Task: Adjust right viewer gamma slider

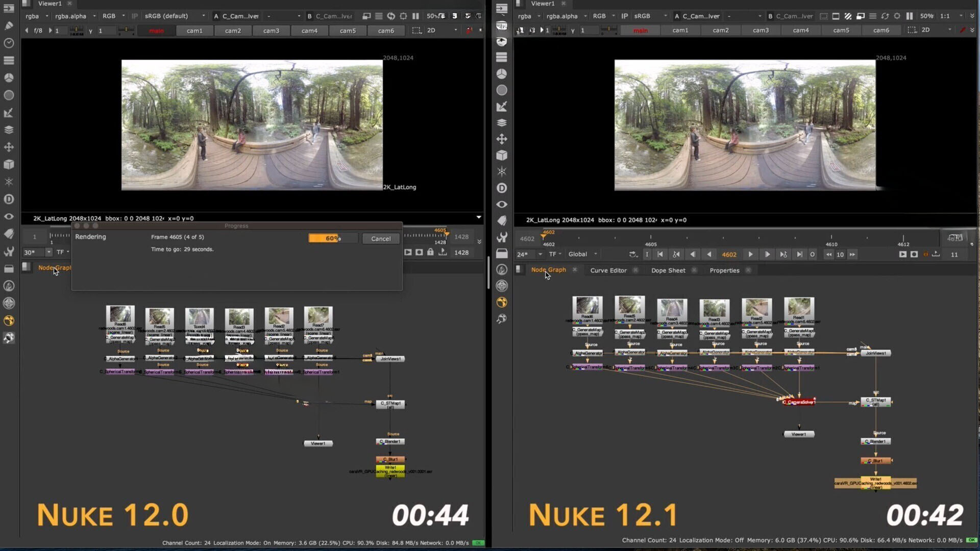Action: pyautogui.click(x=608, y=30)
